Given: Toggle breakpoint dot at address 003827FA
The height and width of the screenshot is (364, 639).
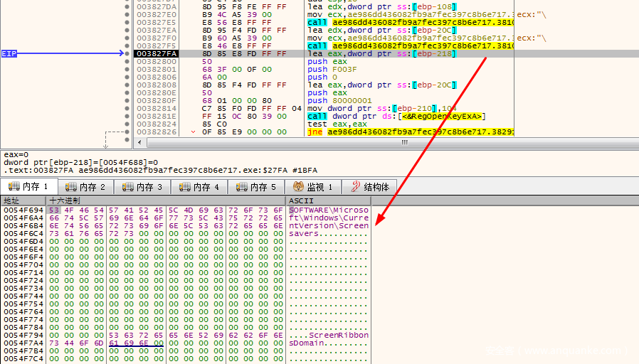Looking at the screenshot, I should tap(127, 53).
